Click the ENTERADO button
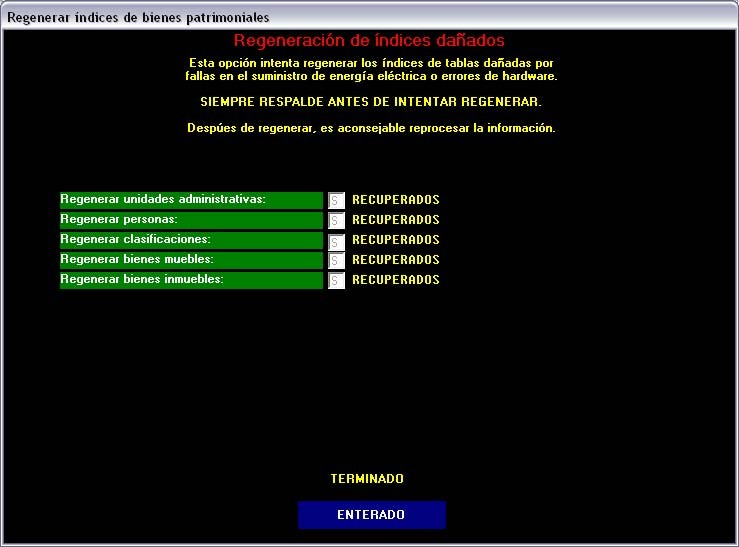Image resolution: width=739 pixels, height=547 pixels. (371, 514)
